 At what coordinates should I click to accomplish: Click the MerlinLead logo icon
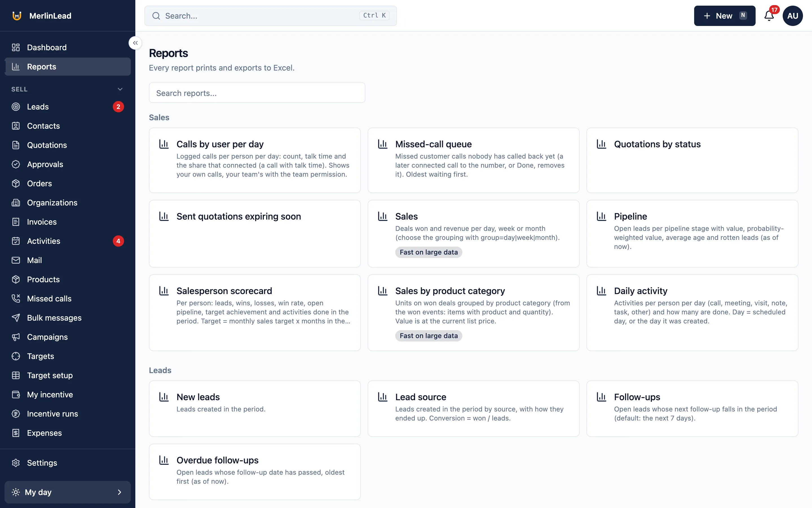(17, 16)
